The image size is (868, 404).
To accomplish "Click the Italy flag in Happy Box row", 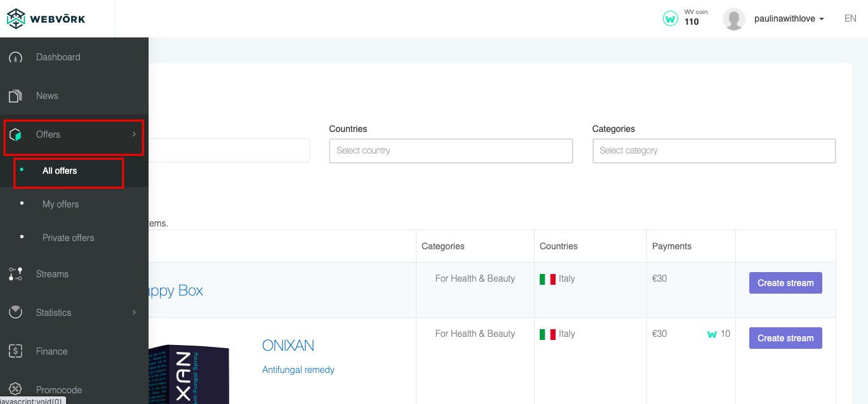I will pos(547,279).
